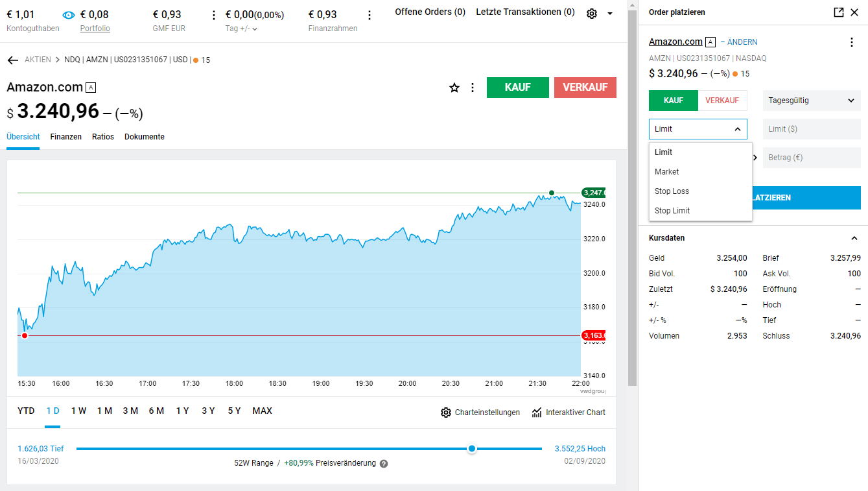Expand the settings caret dropdown arrow
The width and height of the screenshot is (868, 491).
[610, 14]
